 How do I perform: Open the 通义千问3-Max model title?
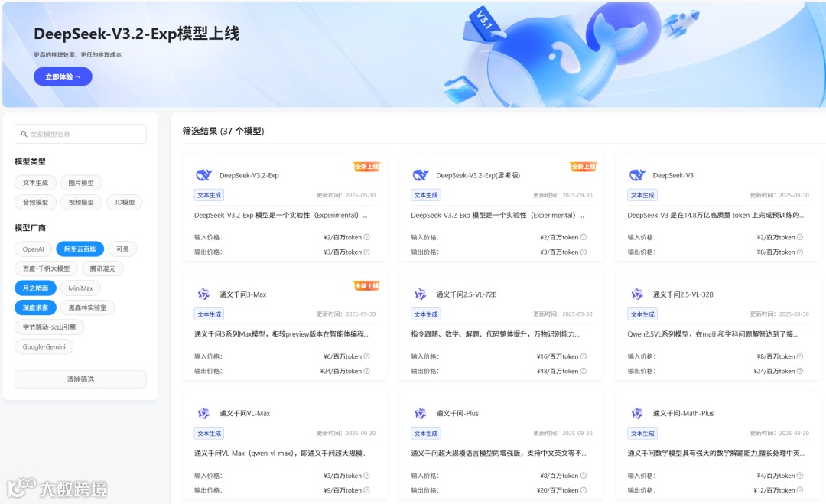point(243,294)
